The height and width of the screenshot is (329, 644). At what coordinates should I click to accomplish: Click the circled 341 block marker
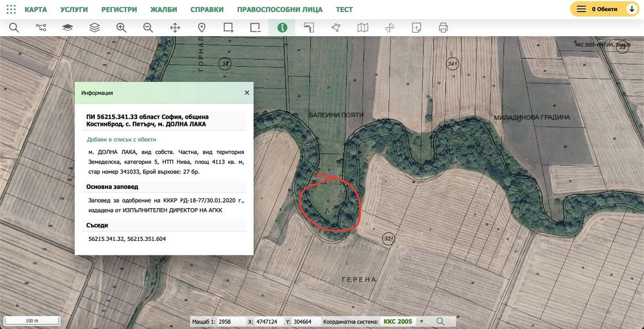click(452, 63)
